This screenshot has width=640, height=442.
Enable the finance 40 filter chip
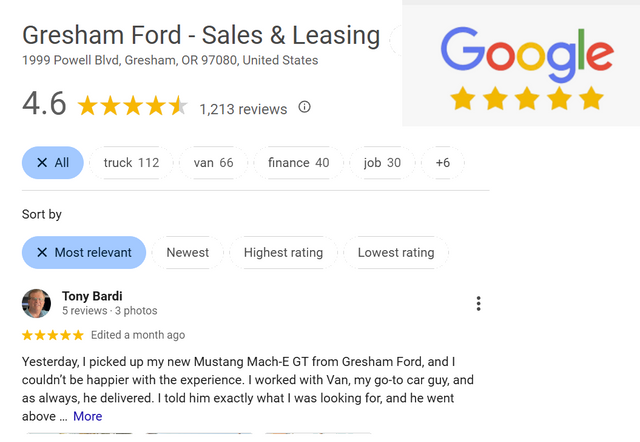coord(298,163)
